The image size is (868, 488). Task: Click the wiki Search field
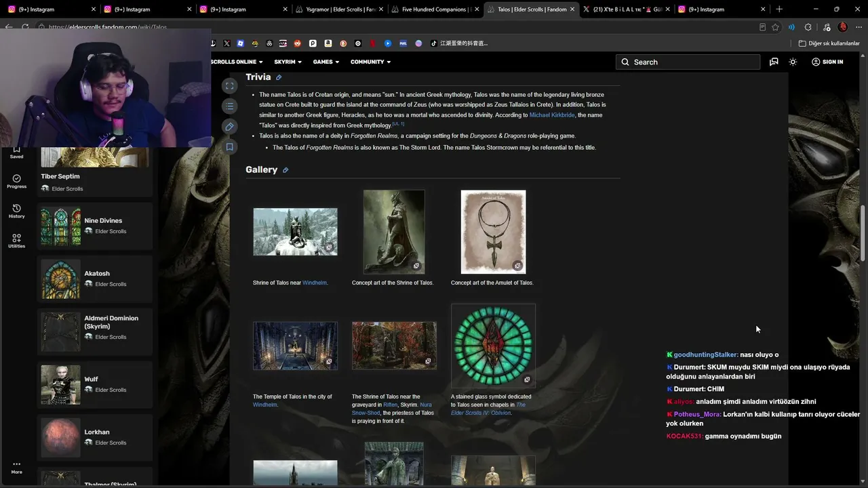688,62
